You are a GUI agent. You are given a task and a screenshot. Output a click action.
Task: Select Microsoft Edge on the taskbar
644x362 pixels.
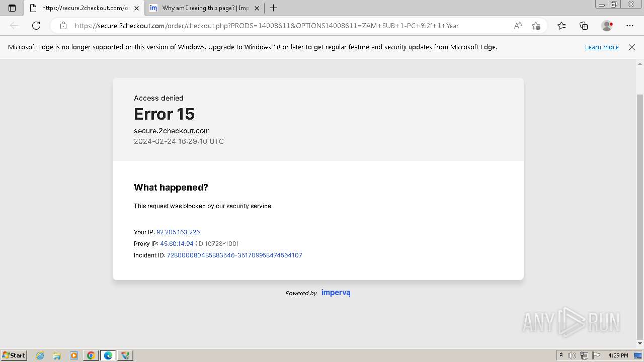[x=108, y=355]
